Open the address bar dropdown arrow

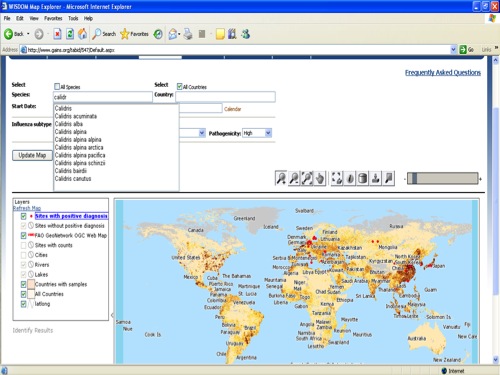click(x=453, y=50)
